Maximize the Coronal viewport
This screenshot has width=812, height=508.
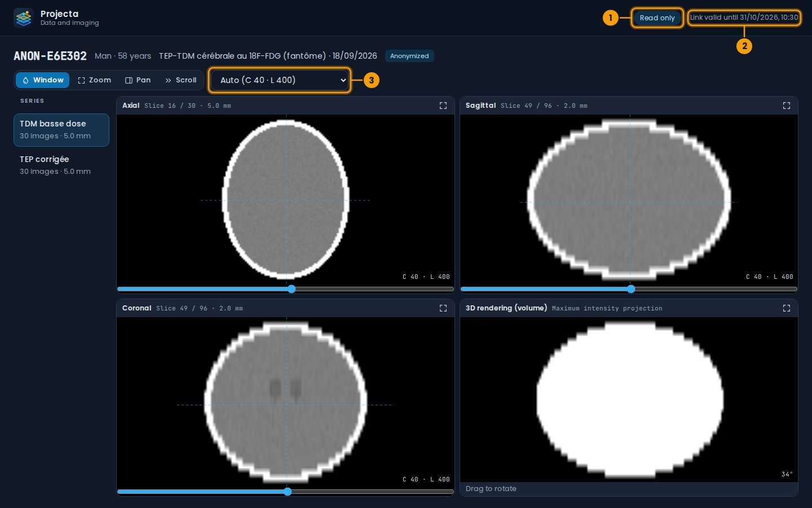(443, 308)
